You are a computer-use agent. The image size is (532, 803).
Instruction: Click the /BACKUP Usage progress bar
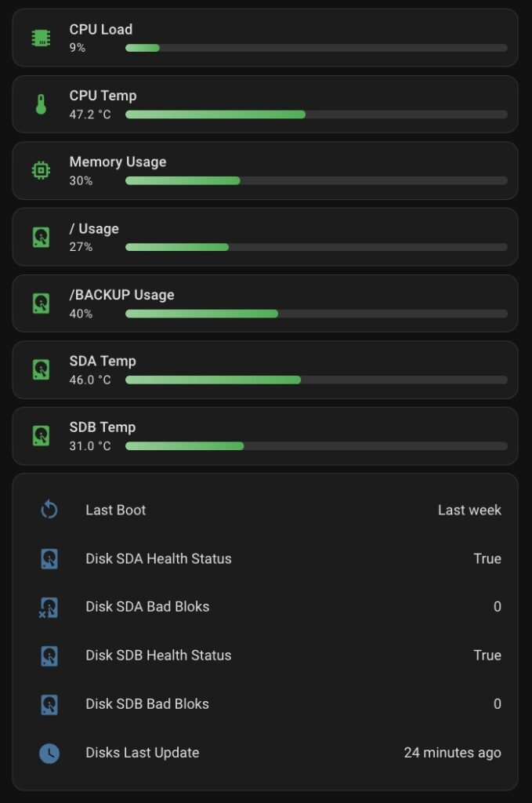click(316, 314)
